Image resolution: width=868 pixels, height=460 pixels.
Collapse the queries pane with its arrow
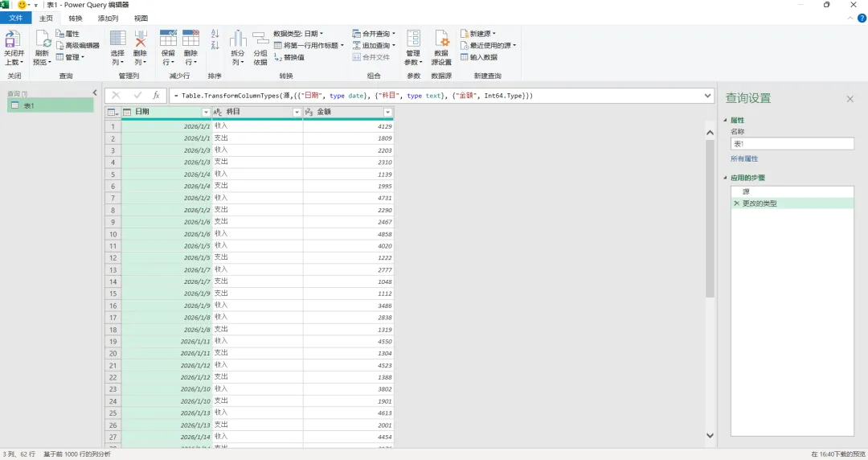click(x=95, y=93)
